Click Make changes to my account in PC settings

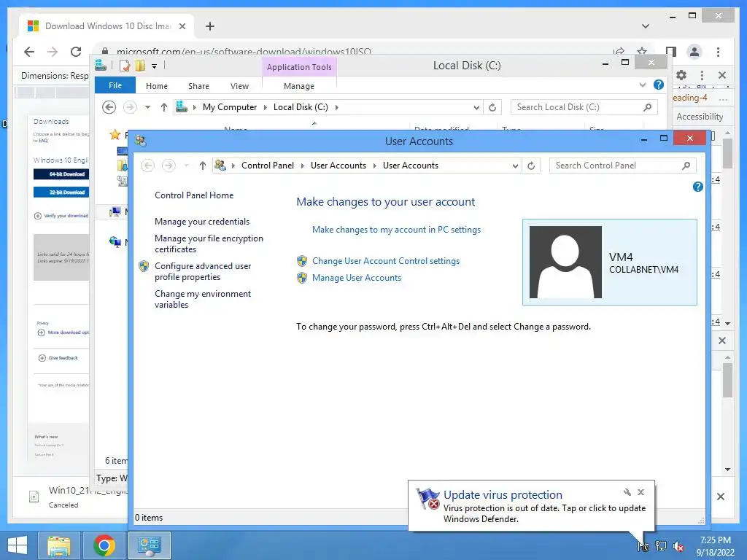[x=396, y=230]
